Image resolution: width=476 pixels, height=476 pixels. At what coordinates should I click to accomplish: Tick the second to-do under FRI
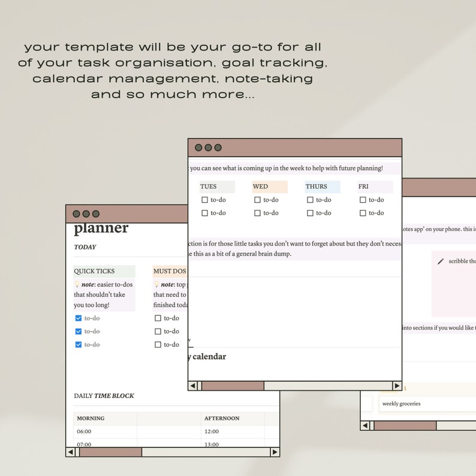point(363,213)
